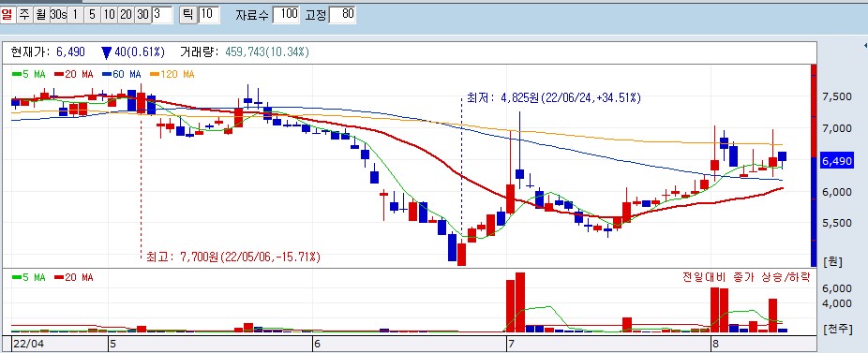The height and width of the screenshot is (353, 868).
Task: Click the 전일대비 종가 상승/하락 label
Action: [746, 276]
